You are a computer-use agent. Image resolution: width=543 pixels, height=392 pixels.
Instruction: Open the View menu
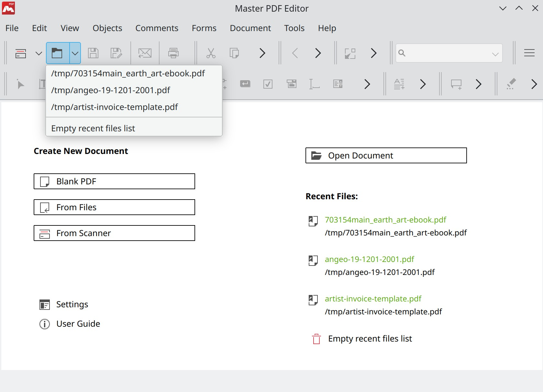70,28
